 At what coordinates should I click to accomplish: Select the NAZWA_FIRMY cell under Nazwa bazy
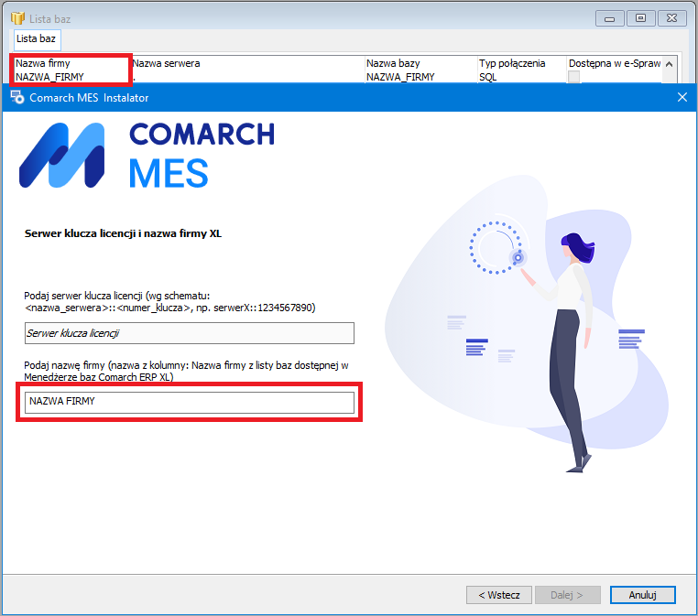(x=420, y=77)
